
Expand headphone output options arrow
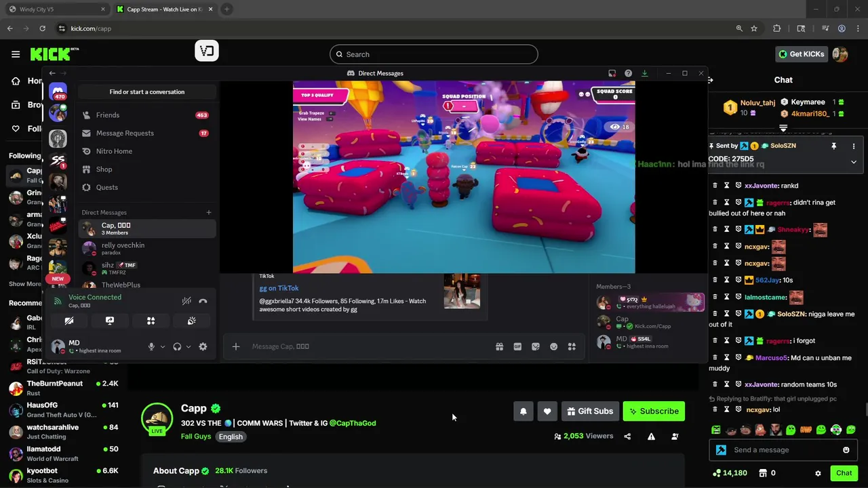click(x=189, y=347)
